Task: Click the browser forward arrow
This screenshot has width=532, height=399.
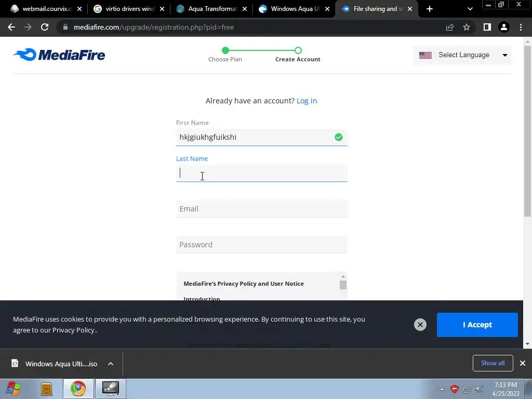Action: [x=28, y=27]
